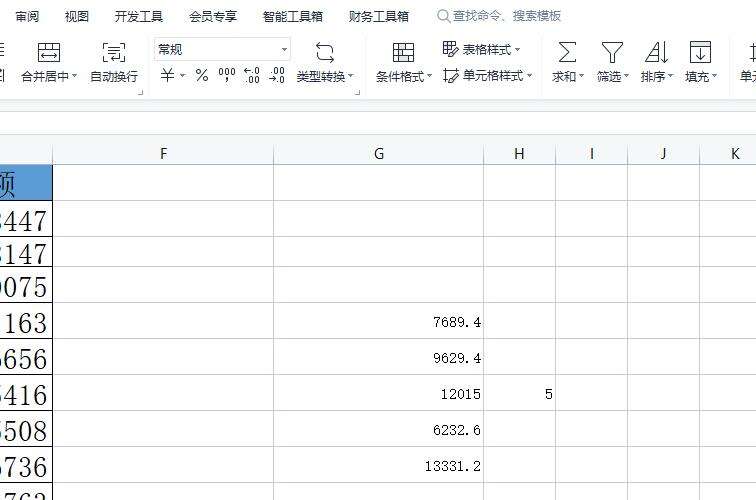756x500 pixels.
Task: Select column J header
Action: pos(663,154)
